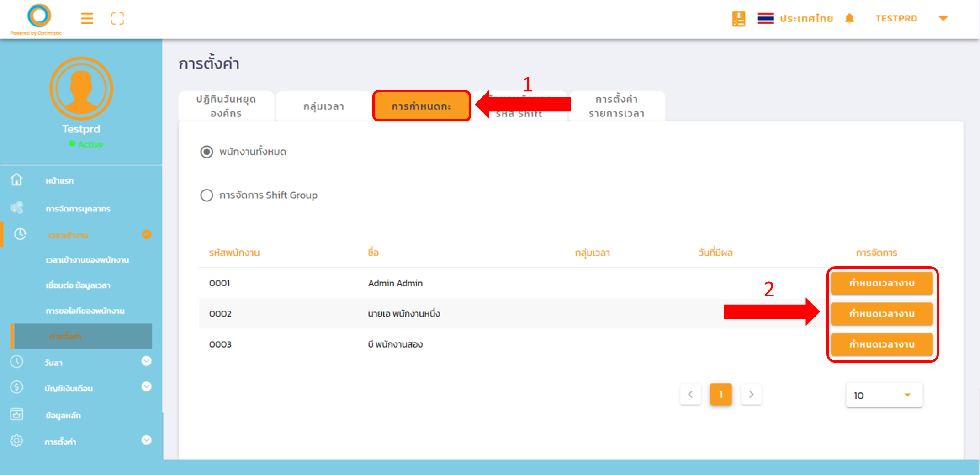980x475 pixels.
Task: Open the notification bell
Action: click(x=849, y=19)
